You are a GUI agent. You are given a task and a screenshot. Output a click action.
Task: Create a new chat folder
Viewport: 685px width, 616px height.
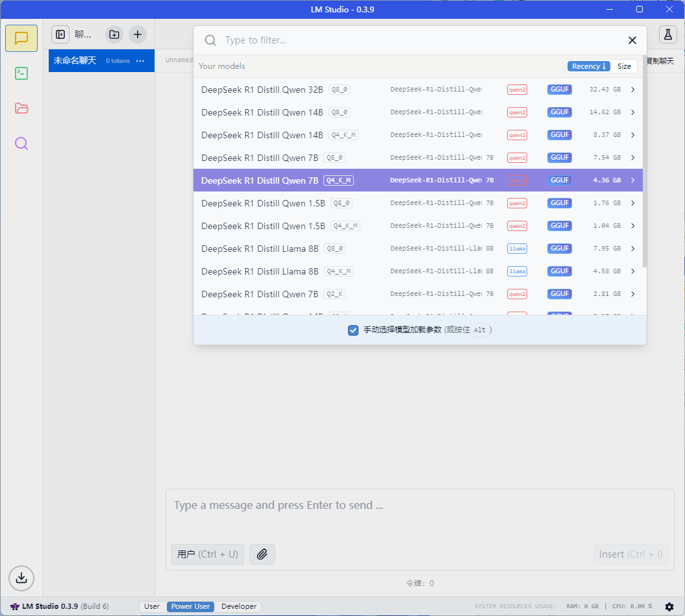coord(114,34)
